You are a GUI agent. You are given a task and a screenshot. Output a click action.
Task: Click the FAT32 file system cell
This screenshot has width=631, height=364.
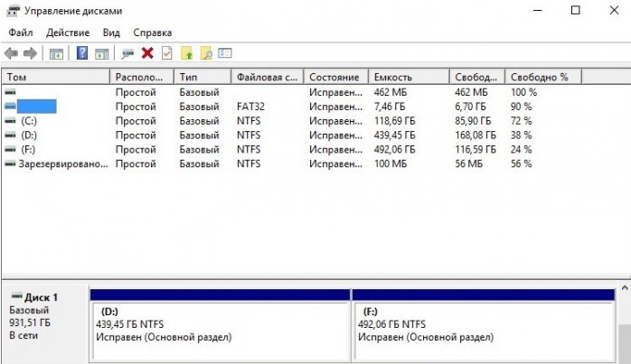coord(250,107)
